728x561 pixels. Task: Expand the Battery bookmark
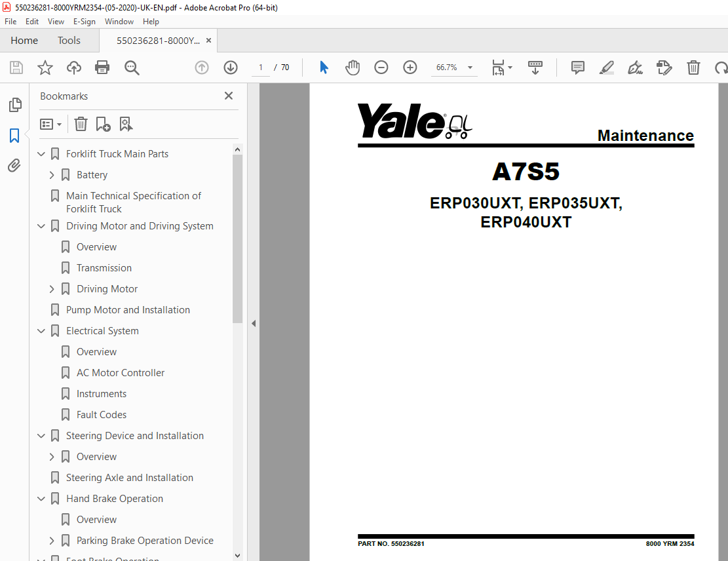point(52,175)
